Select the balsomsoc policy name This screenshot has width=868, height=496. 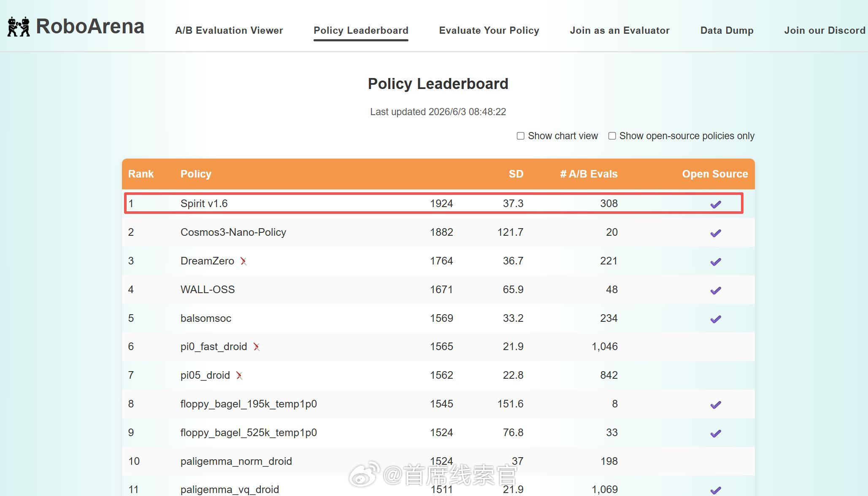tap(206, 318)
